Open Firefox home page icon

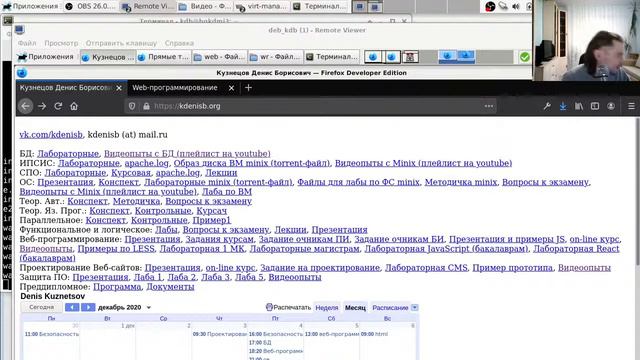(x=74, y=106)
